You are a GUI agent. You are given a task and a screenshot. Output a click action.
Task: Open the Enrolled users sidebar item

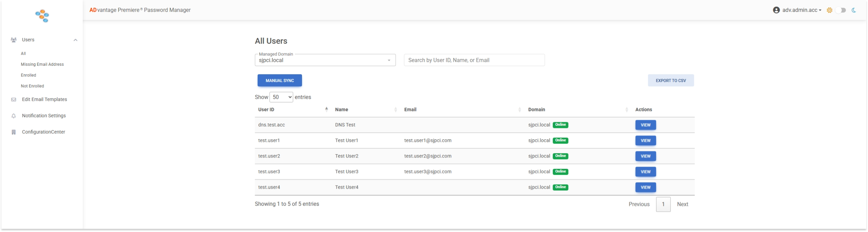tap(28, 75)
